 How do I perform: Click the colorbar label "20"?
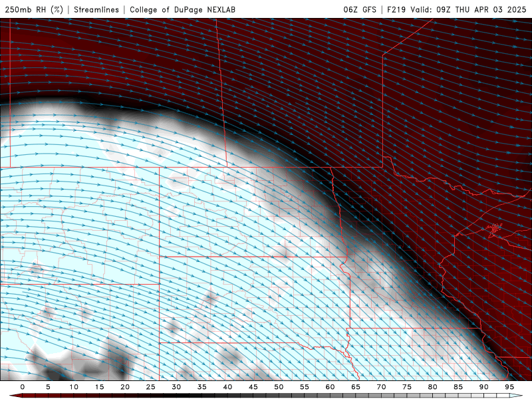(x=125, y=387)
